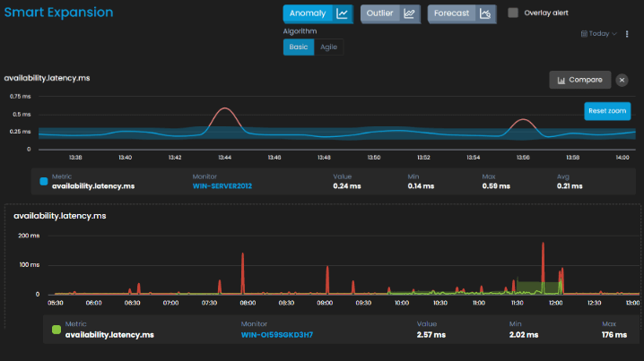Expand the Today time range dropdown
The width and height of the screenshot is (644, 361).
[x=601, y=34]
